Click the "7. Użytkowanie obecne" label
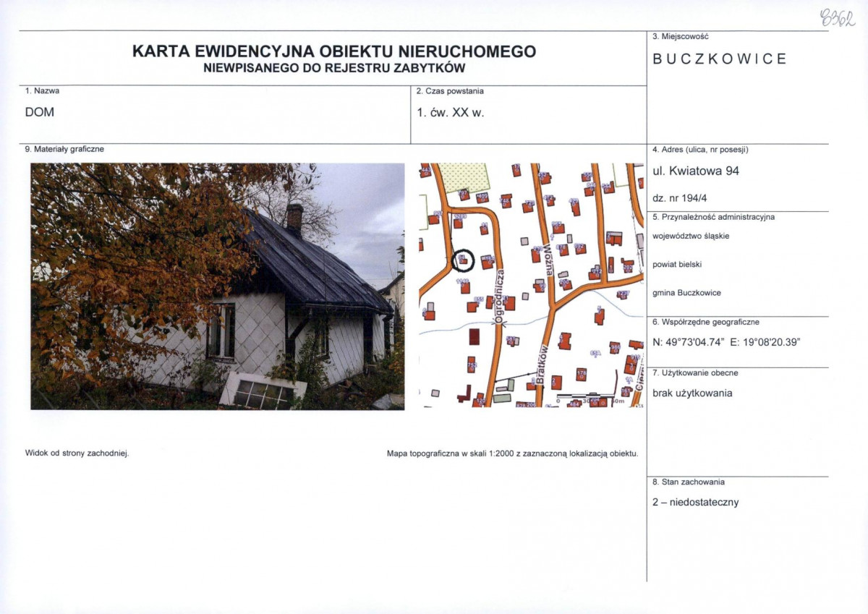868x614 pixels. tap(695, 372)
